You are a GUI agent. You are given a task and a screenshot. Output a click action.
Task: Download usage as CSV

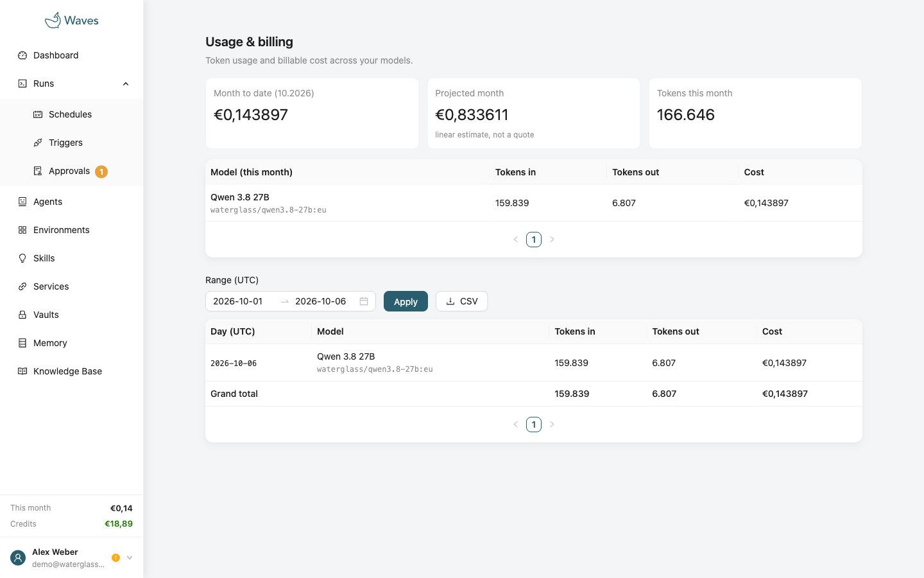coord(461,301)
